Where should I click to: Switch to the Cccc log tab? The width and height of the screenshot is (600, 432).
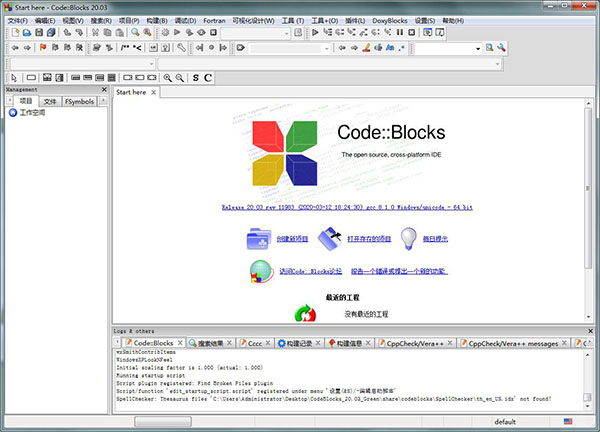(x=255, y=344)
